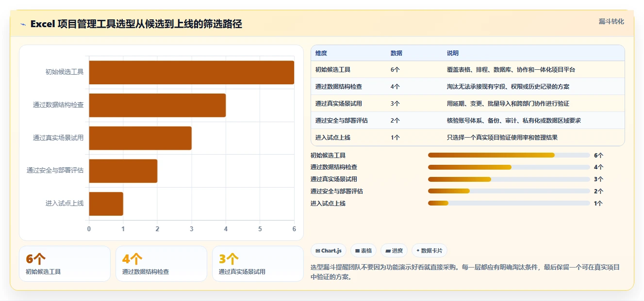Click the 2个 value beside the progress bar

pyautogui.click(x=598, y=191)
